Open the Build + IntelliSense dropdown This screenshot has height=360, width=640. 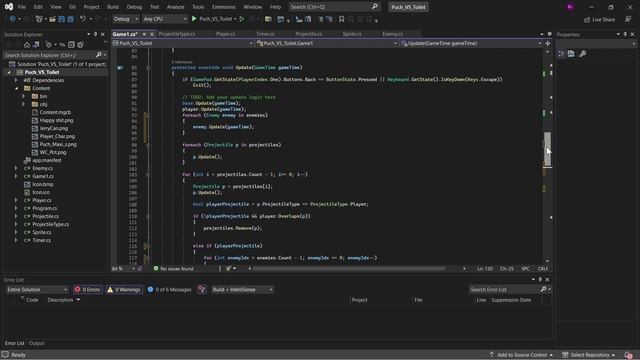tap(242, 289)
